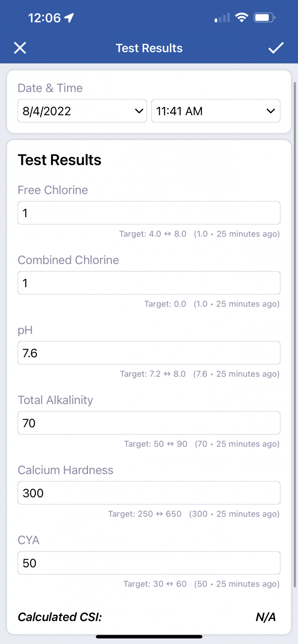Edit the Total Alkalinity field
Image resolution: width=298 pixels, height=644 pixels.
149,423
